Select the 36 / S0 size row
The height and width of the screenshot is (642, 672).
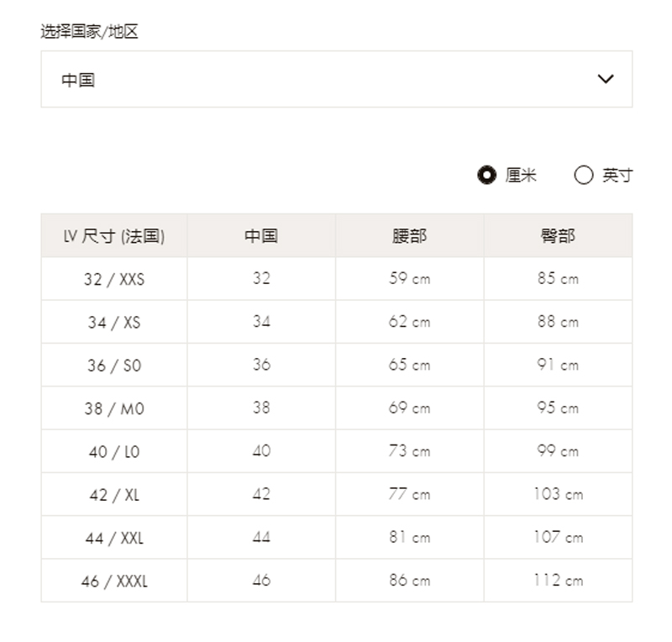click(x=114, y=366)
